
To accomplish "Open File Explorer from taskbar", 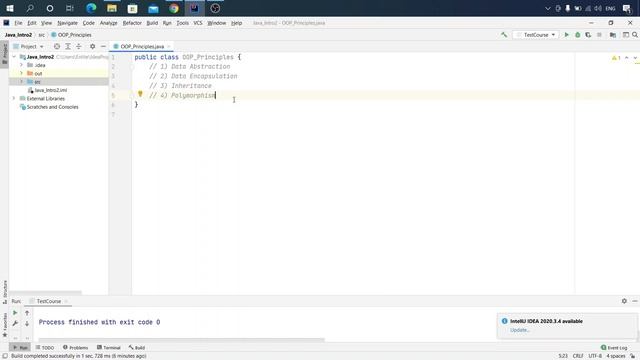I will [112, 8].
